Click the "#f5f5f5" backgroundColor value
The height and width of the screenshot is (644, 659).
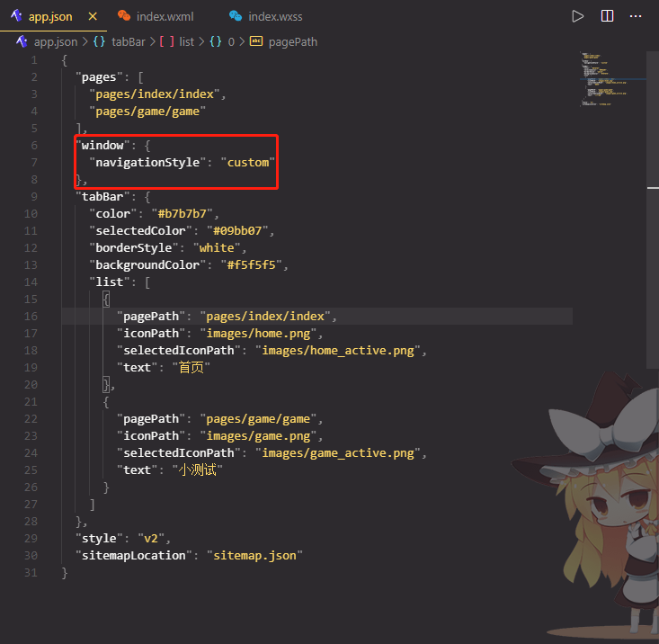[252, 265]
